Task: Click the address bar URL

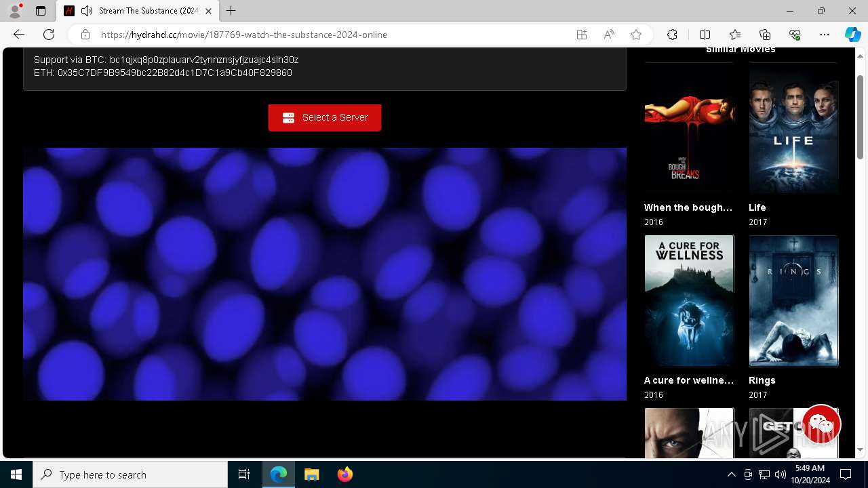Action: pos(244,35)
